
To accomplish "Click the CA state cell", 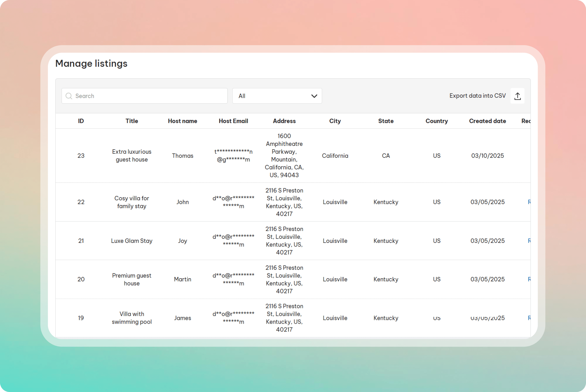I will tap(386, 156).
